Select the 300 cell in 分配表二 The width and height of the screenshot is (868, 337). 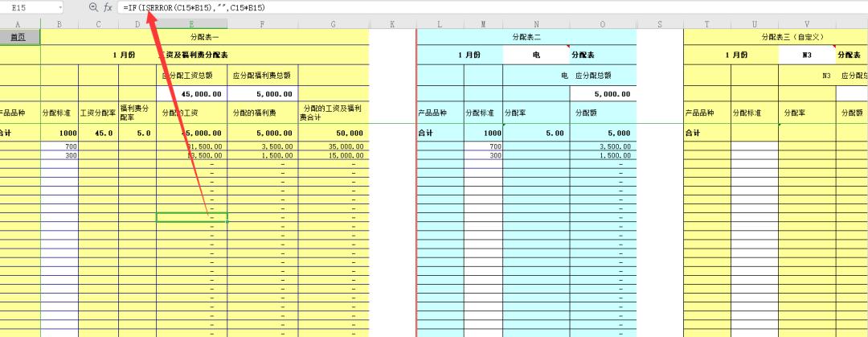click(x=483, y=156)
